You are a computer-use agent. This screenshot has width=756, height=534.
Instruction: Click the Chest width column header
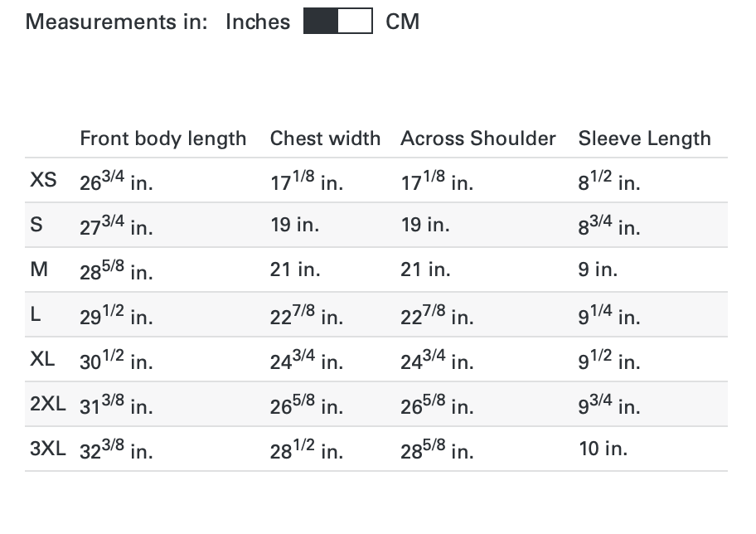(x=326, y=138)
